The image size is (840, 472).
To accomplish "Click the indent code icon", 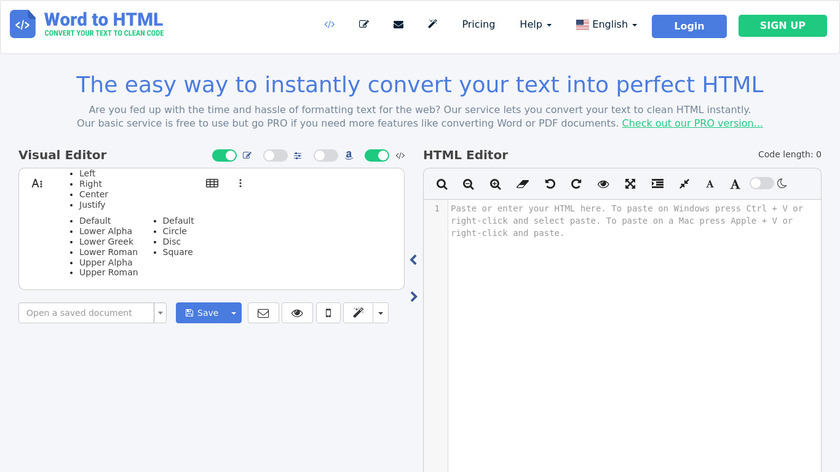I will point(657,184).
